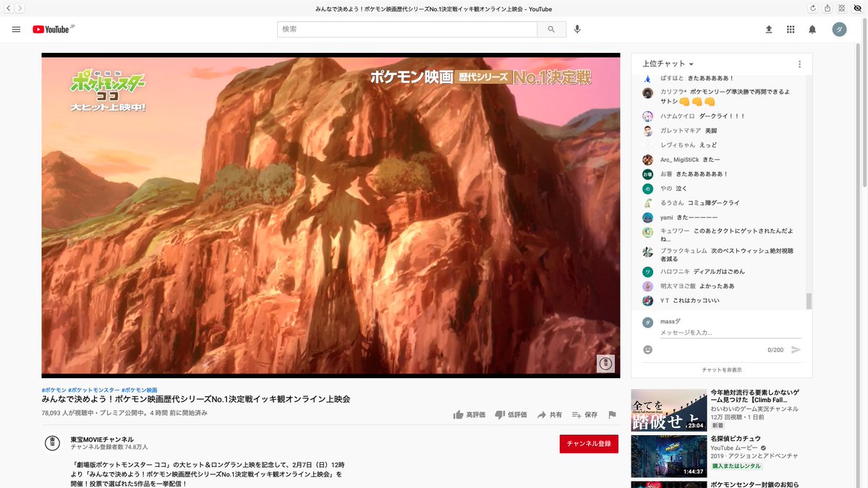
Task: Share the video with 共有
Action: (549, 415)
